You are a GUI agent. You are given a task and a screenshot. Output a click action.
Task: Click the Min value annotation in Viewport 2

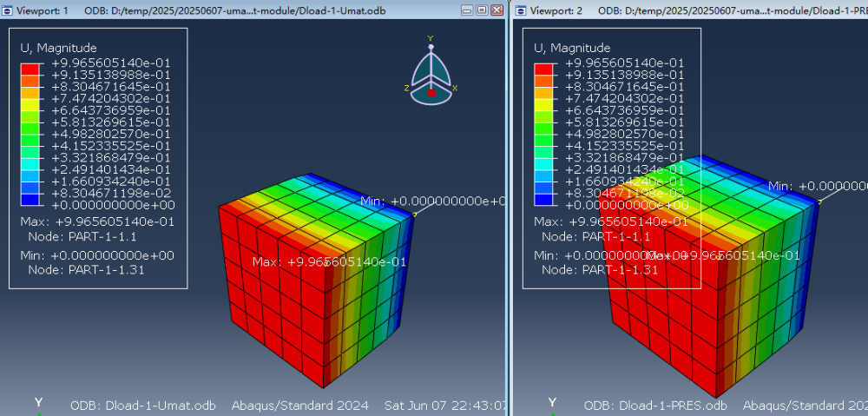(x=817, y=186)
